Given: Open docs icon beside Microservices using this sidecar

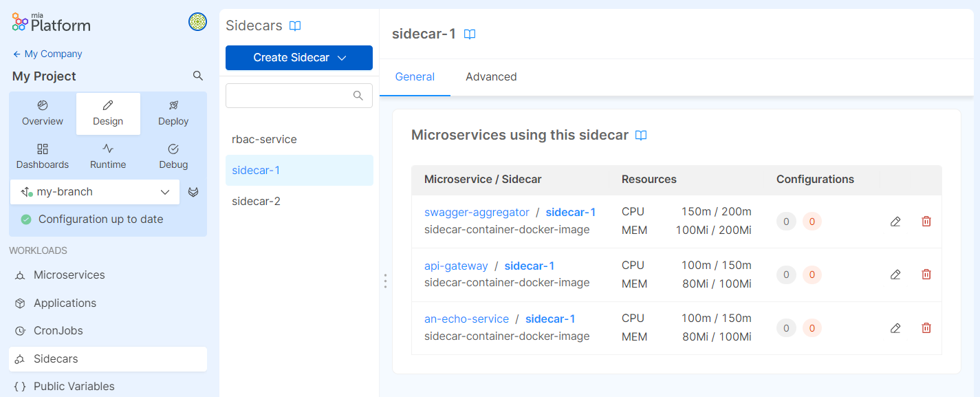Looking at the screenshot, I should tap(641, 136).
